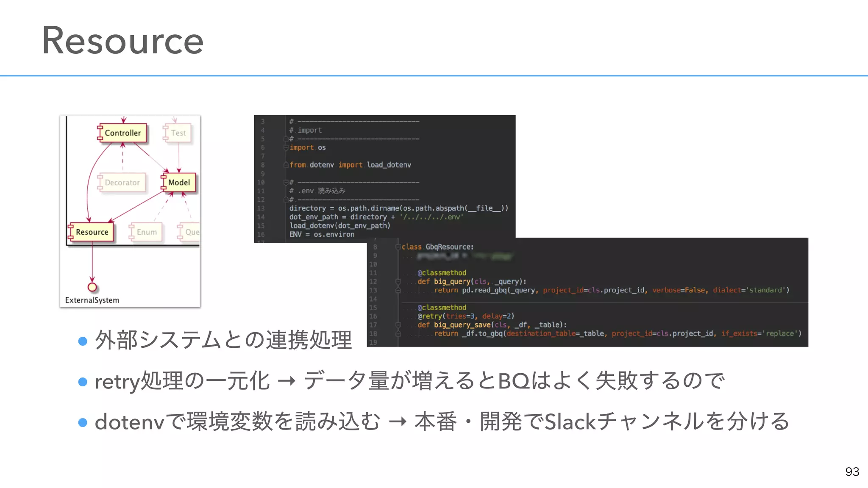This screenshot has height=488, width=868.
Task: Collapse fold marker at def big_query
Action: pos(398,282)
